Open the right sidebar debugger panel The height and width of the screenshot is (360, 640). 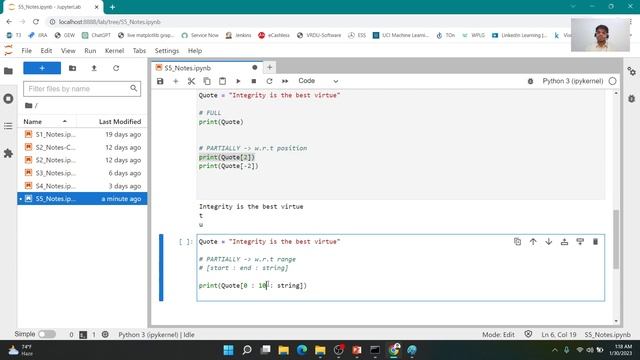click(631, 98)
